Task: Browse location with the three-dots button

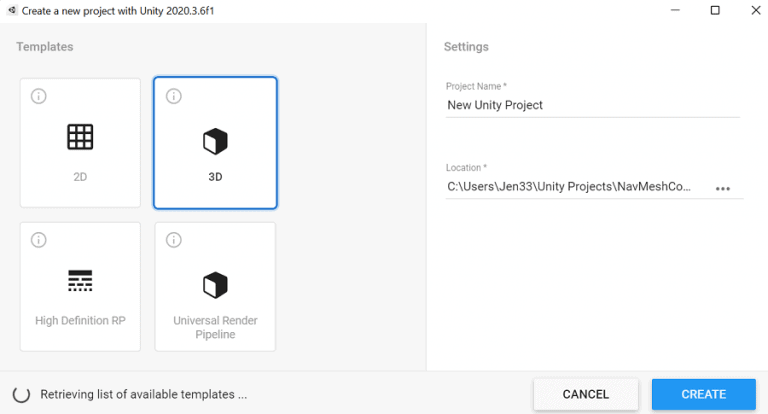Action: (x=723, y=188)
